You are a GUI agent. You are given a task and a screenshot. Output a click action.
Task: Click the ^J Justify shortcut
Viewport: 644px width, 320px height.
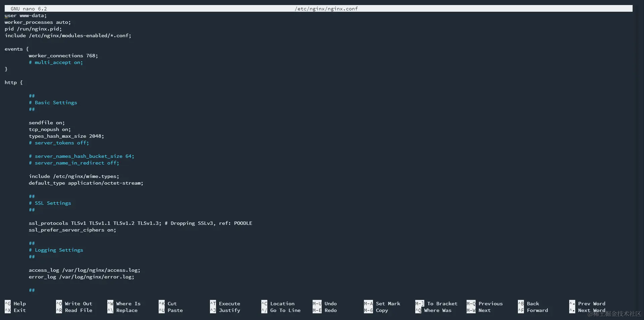pos(225,310)
